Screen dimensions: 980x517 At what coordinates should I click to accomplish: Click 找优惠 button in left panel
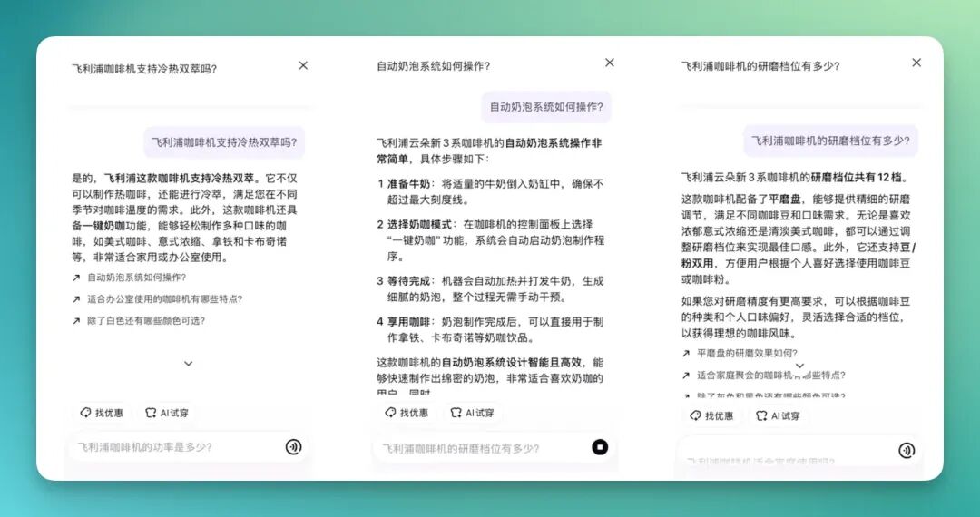(102, 413)
